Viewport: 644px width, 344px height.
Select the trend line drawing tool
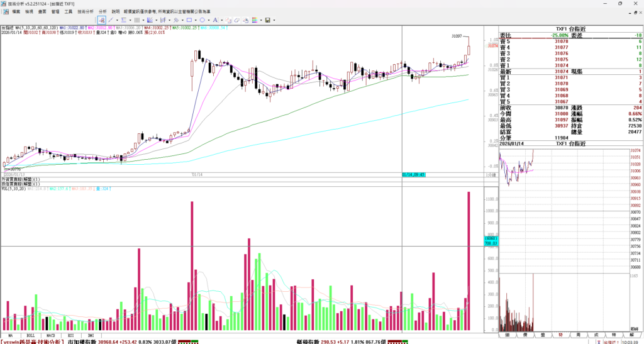pyautogui.click(x=111, y=20)
